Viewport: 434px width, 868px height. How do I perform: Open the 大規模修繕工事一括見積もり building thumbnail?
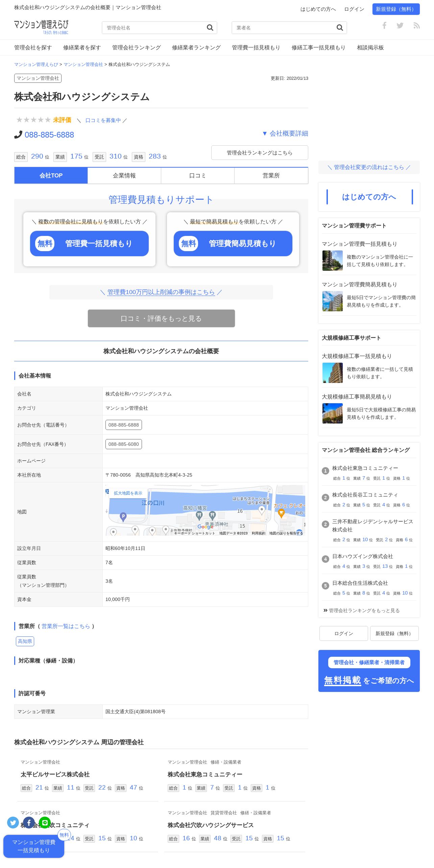pyautogui.click(x=333, y=373)
